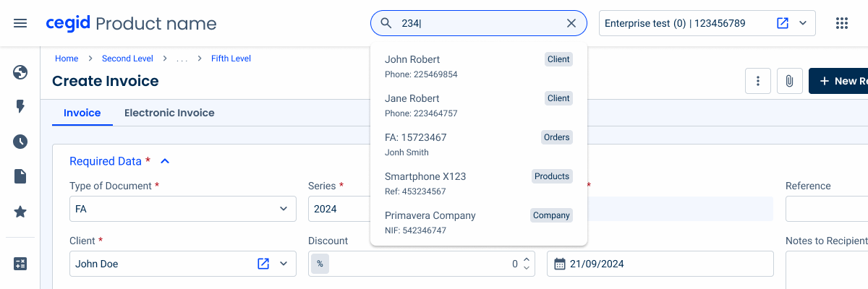Go to Second Level breadcrumb
The width and height of the screenshot is (868, 289).
point(127,59)
